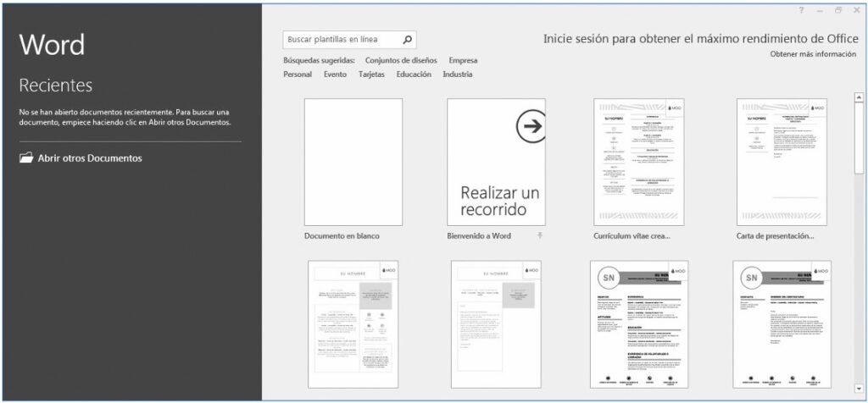Open the Documento en blanco thumbnail
The width and height of the screenshot is (868, 403).
[353, 162]
